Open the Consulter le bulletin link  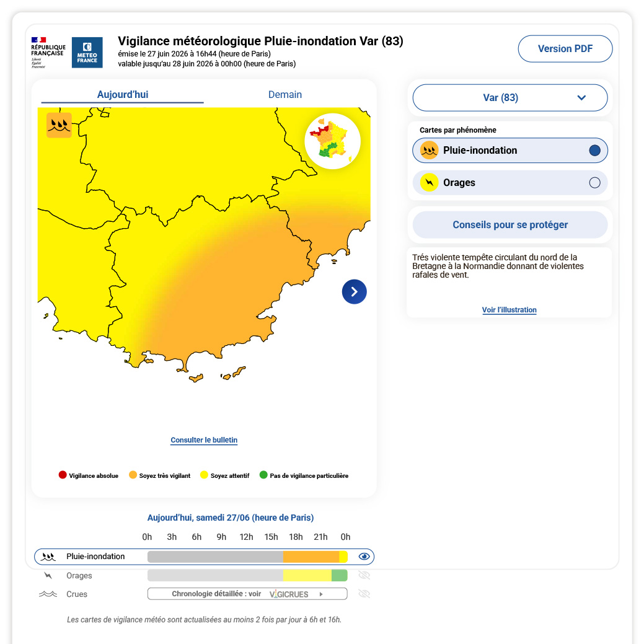204,440
